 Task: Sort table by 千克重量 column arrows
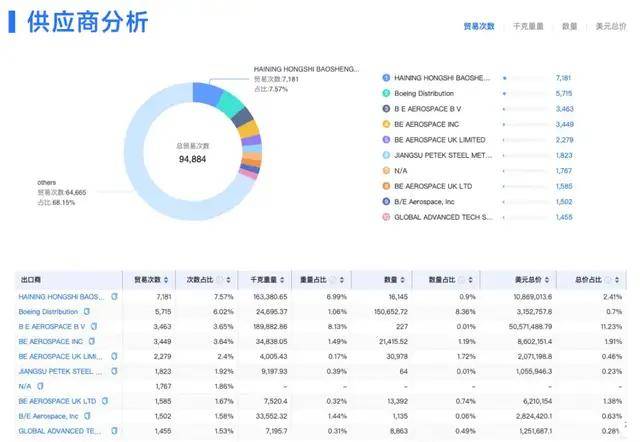[282, 280]
